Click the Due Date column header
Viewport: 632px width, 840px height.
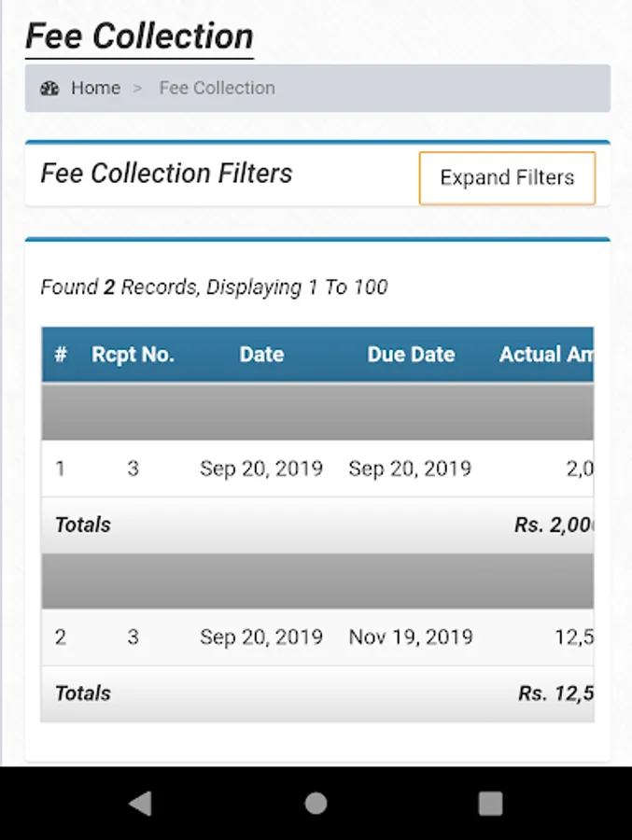pos(411,355)
